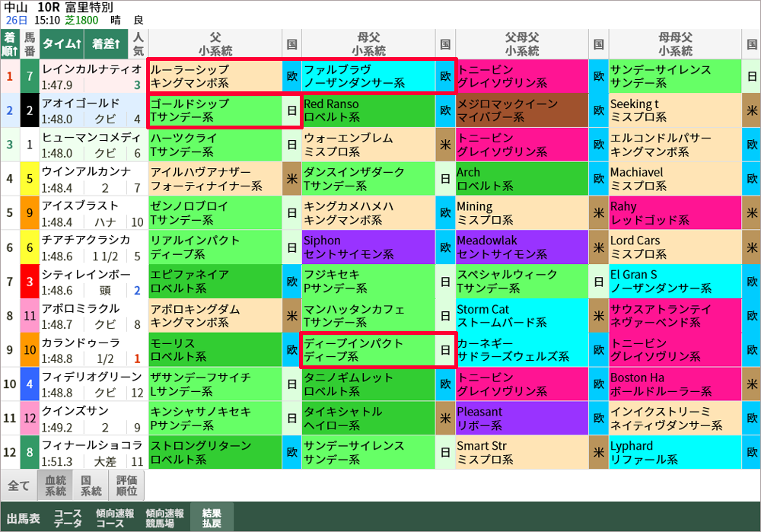Click broodmare sire Red Ranso cell
The image size is (761, 532).
coord(368,110)
